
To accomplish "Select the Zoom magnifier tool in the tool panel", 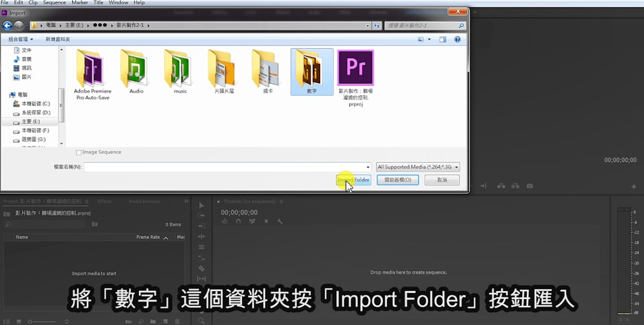I will tap(201, 321).
